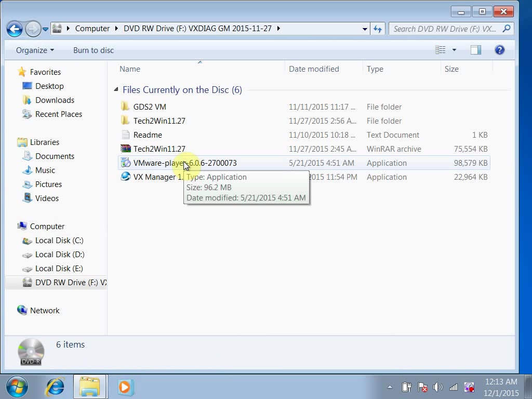Click Burn to disc

click(x=94, y=50)
